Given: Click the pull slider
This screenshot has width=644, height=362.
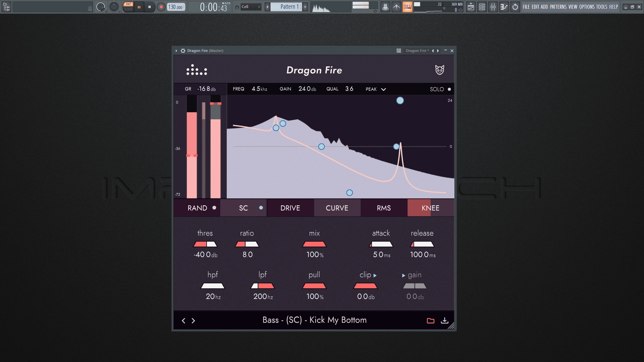Looking at the screenshot, I should pyautogui.click(x=314, y=286).
